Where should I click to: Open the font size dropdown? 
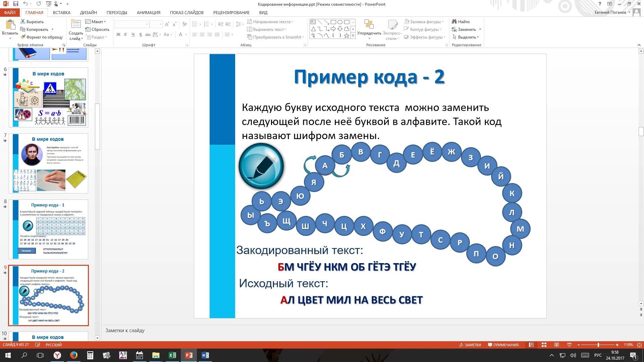[x=160, y=24]
